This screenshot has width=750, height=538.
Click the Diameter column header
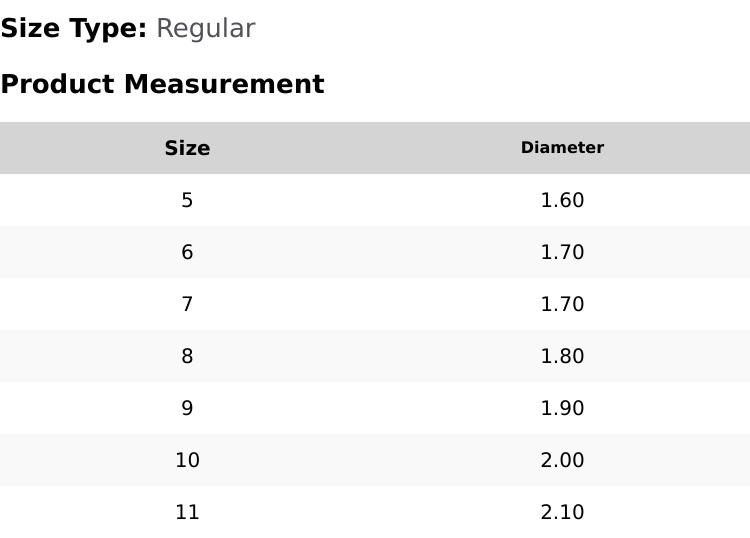click(562, 148)
